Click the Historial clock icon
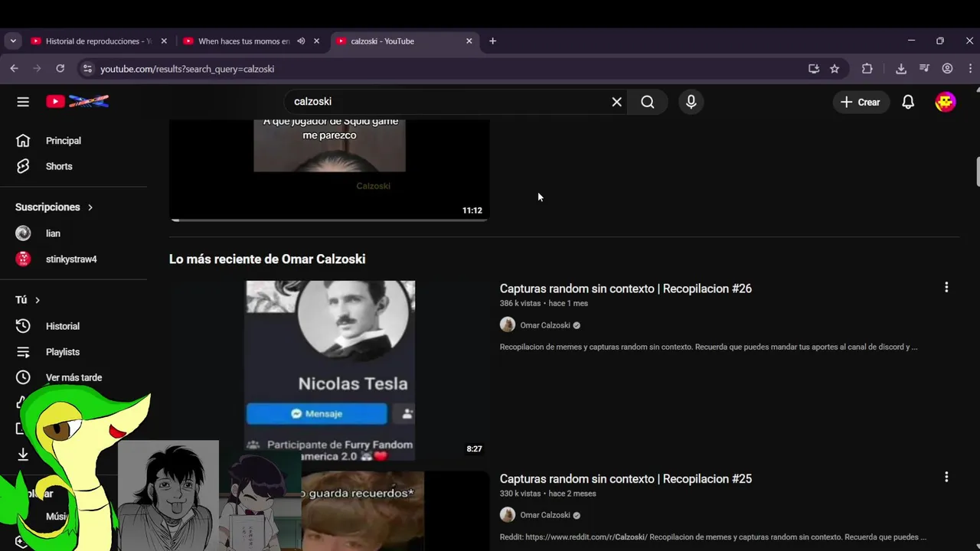Image resolution: width=980 pixels, height=551 pixels. [23, 326]
